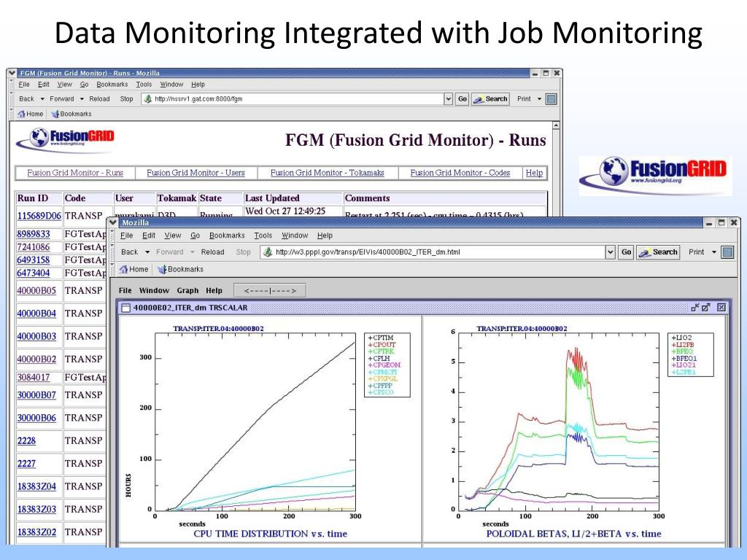This screenshot has height=560, width=747.
Task: Click Go button in front Mozilla window
Action: click(626, 252)
